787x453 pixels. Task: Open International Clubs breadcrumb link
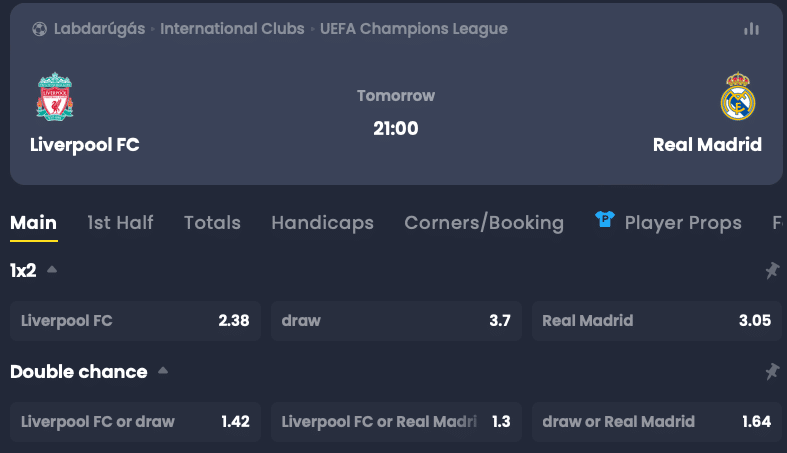(x=232, y=29)
